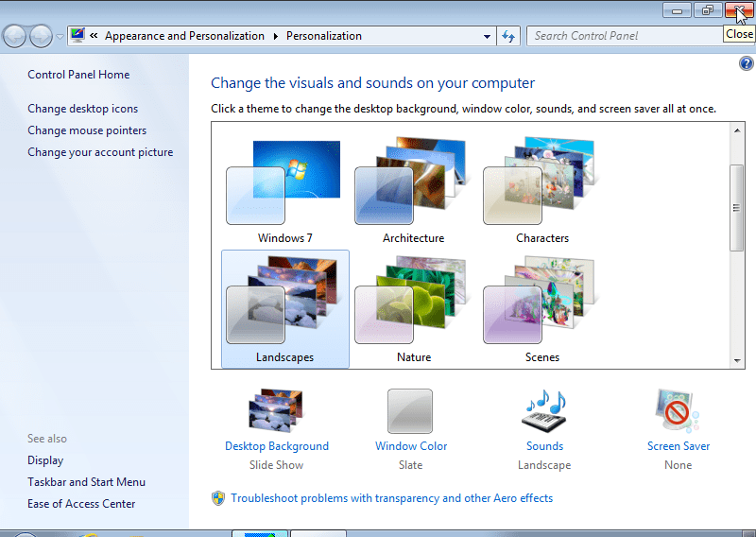The width and height of the screenshot is (756, 537).
Task: Select the Windows 7 theme
Action: 284,190
